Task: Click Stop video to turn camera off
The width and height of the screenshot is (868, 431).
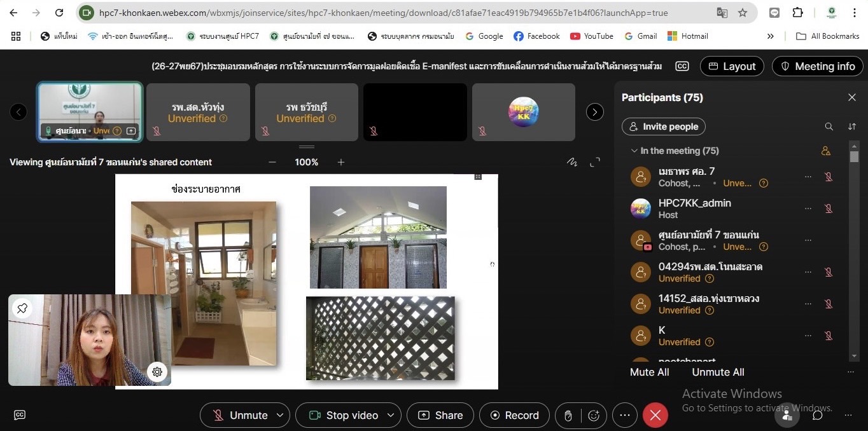Action: click(344, 415)
